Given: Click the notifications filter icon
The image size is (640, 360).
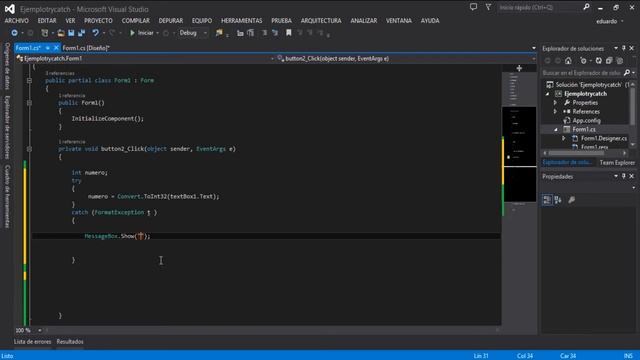Looking at the screenshot, I should point(488,7).
